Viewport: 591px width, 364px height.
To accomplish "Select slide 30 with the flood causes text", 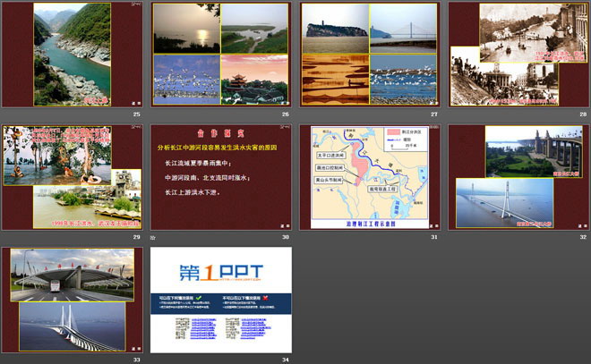I will point(221,177).
